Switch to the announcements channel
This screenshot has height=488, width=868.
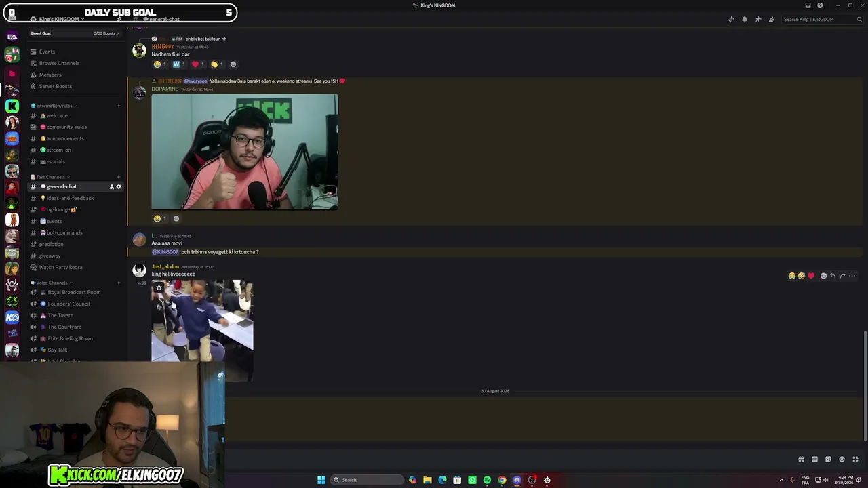tap(75, 138)
